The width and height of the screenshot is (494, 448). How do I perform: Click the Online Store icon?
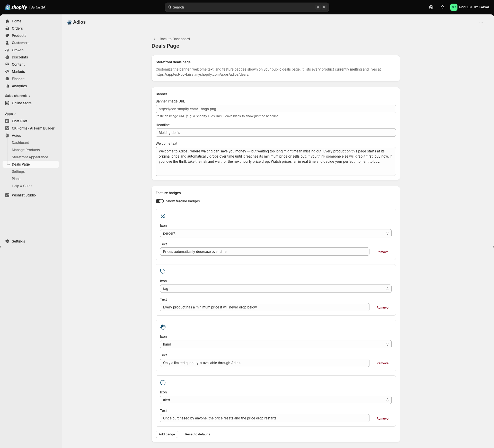point(7,103)
